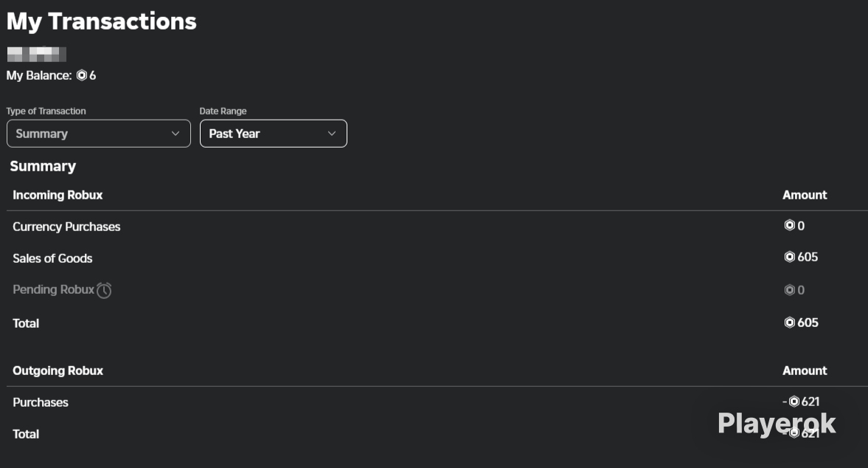The width and height of the screenshot is (868, 468).
Task: Click Robux icon in Purchases amount row
Action: [794, 402]
